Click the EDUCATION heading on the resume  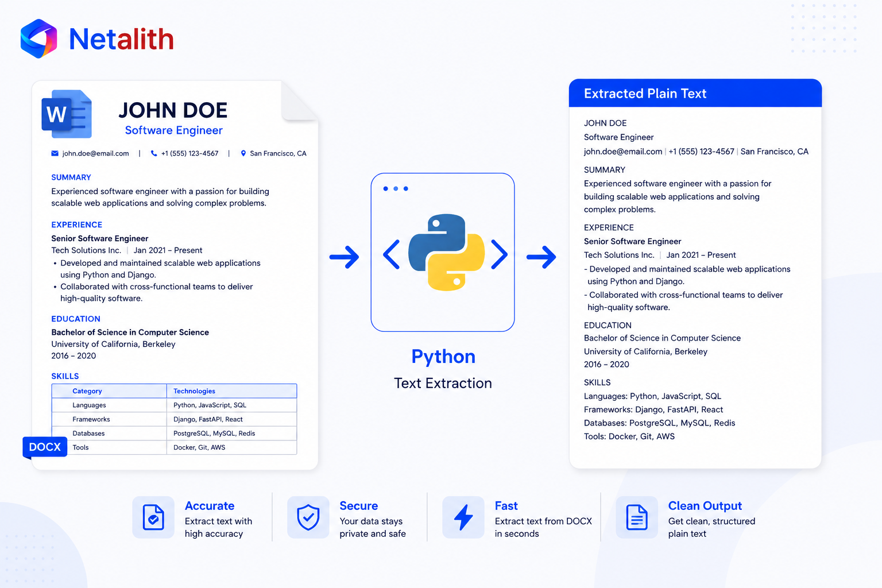click(x=76, y=319)
